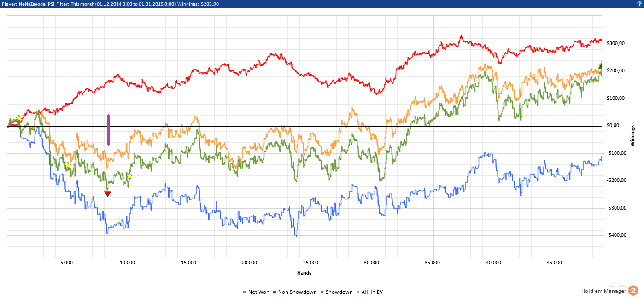Toggle the Non Showdown legend entry
The image size is (644, 298).
pyautogui.click(x=295, y=292)
